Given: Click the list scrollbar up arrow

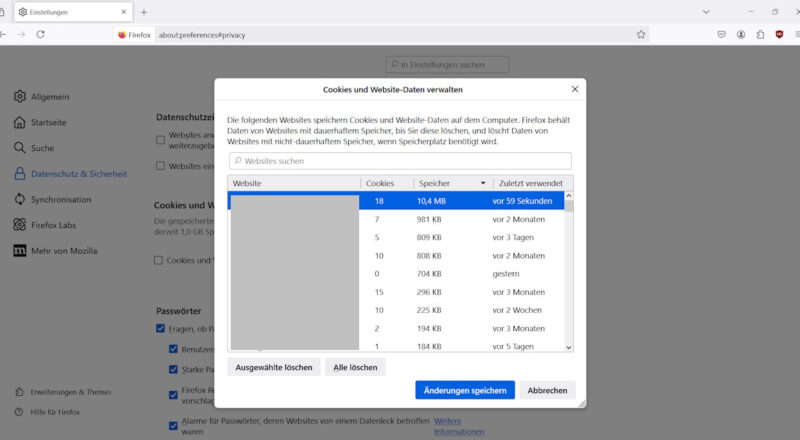Looking at the screenshot, I should (x=569, y=196).
